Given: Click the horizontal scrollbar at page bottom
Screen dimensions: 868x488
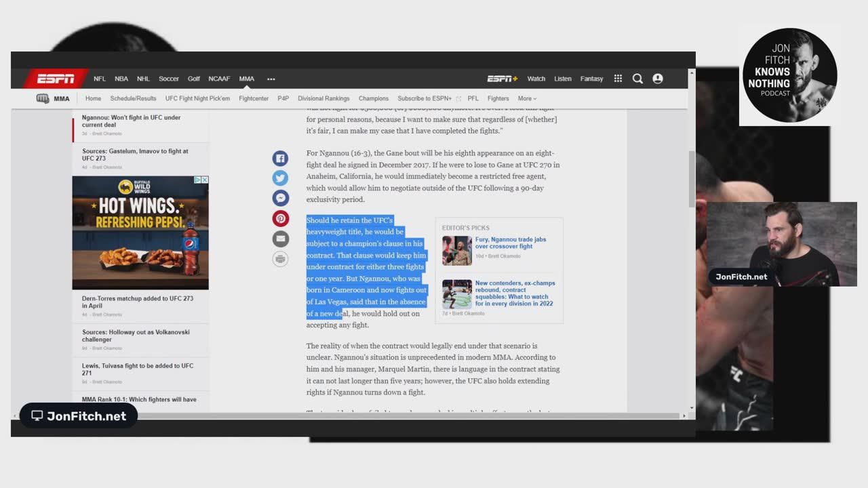Looking at the screenshot, I should pos(348,415).
